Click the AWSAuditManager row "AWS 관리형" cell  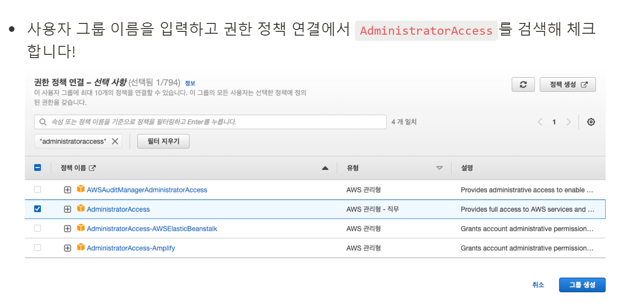click(x=364, y=190)
